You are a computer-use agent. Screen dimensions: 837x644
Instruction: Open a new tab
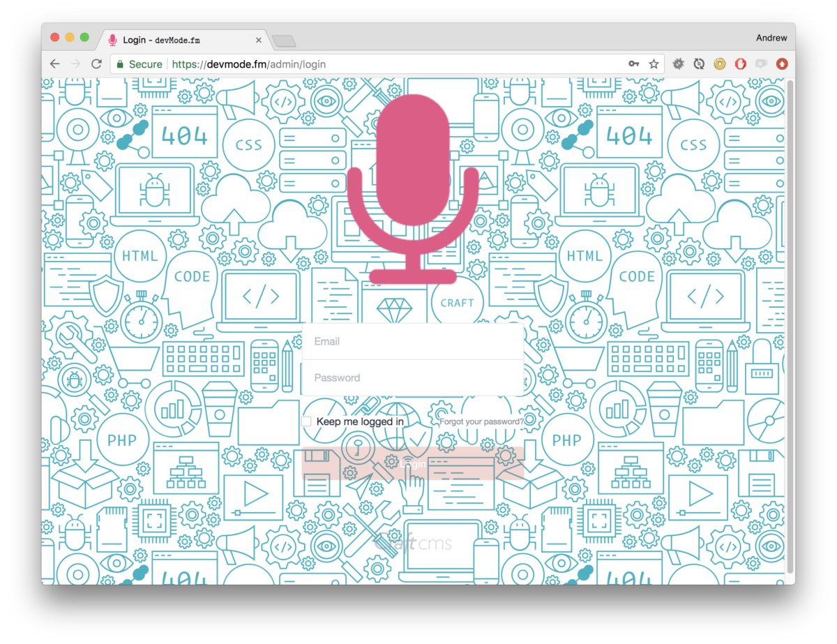click(x=284, y=41)
